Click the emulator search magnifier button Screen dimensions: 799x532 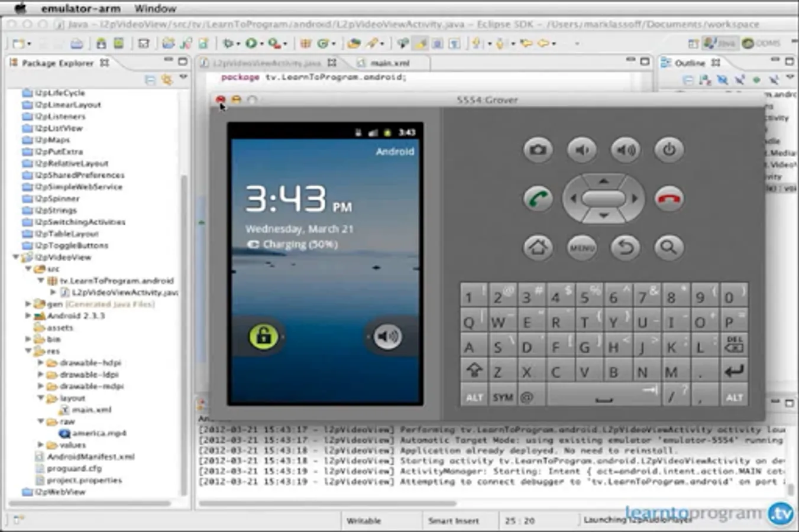pyautogui.click(x=669, y=247)
